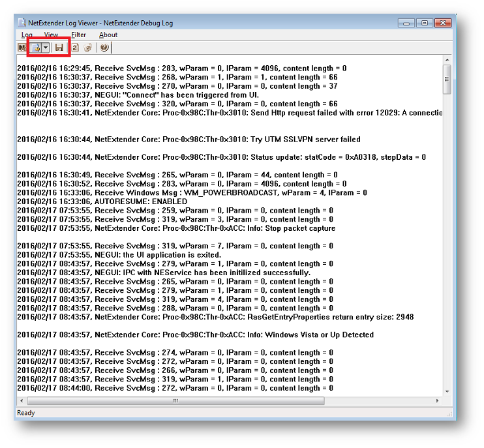Viewport: 484px width, 448px height.
Task: Click the Receive SvcMsg : 270 line
Action: point(177,86)
